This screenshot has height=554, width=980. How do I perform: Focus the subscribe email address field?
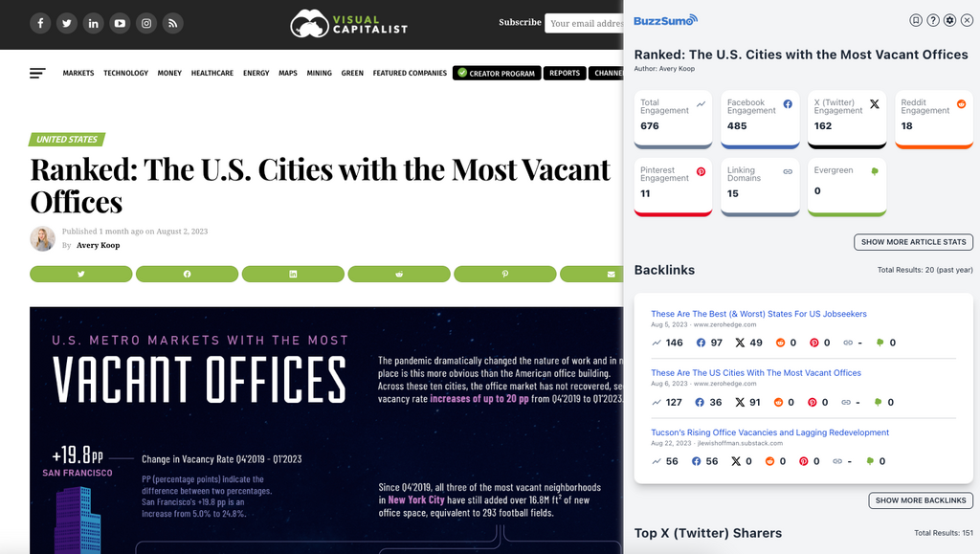585,23
